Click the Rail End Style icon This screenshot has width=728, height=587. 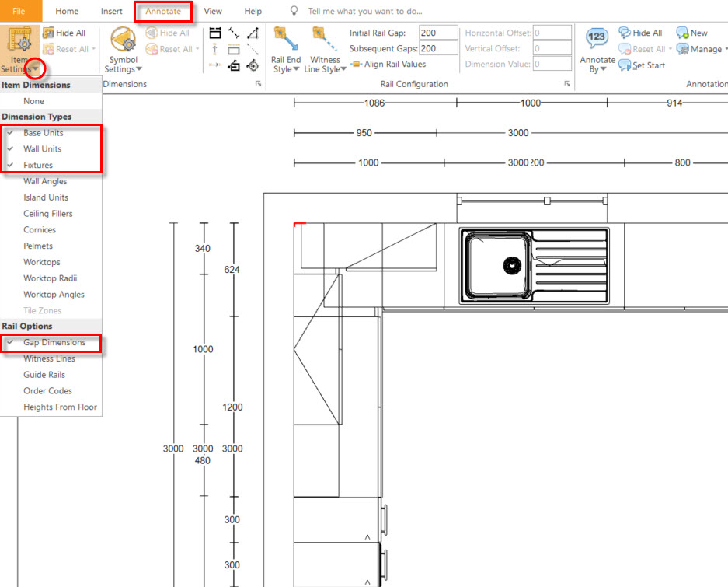[286, 39]
